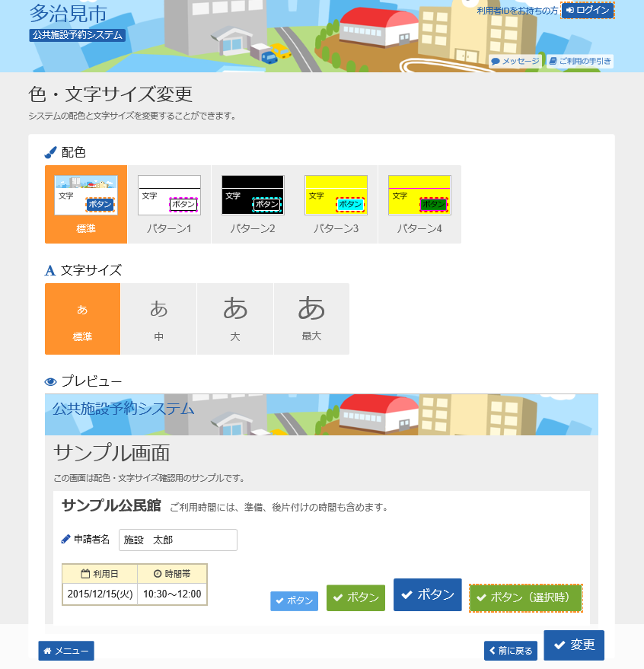Click the 多治見市 site title
The height and width of the screenshot is (669, 644).
tap(68, 14)
